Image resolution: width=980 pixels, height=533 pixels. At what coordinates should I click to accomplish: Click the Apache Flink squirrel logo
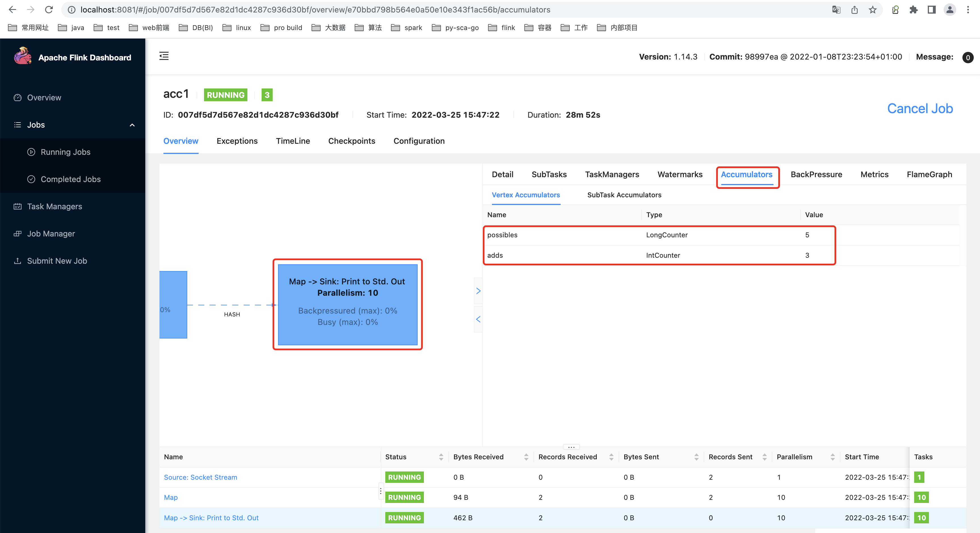tap(23, 56)
